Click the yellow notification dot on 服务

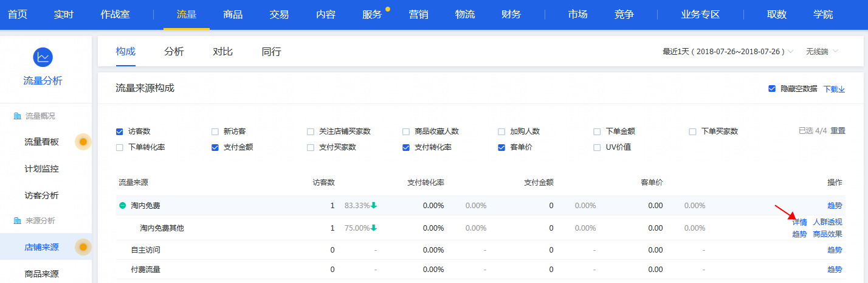pos(388,9)
